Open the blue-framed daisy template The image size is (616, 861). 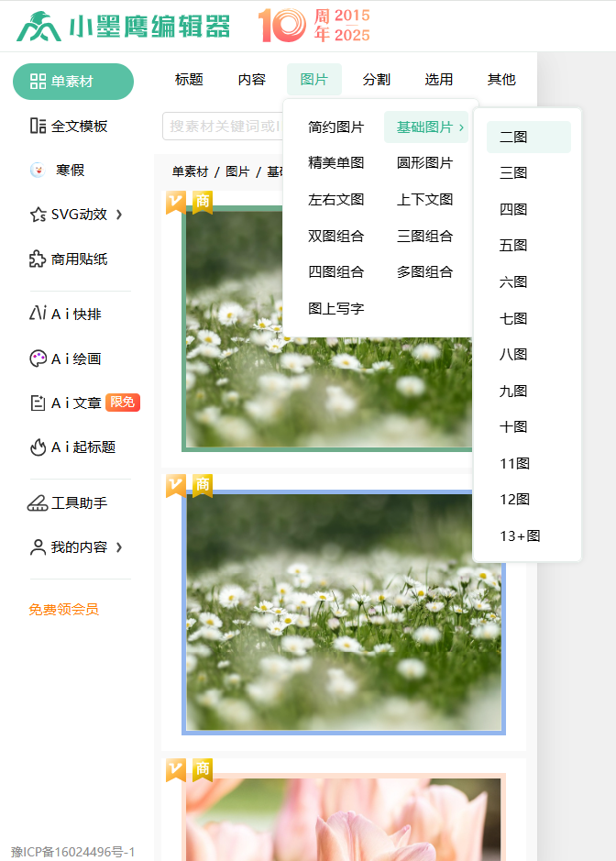point(344,613)
